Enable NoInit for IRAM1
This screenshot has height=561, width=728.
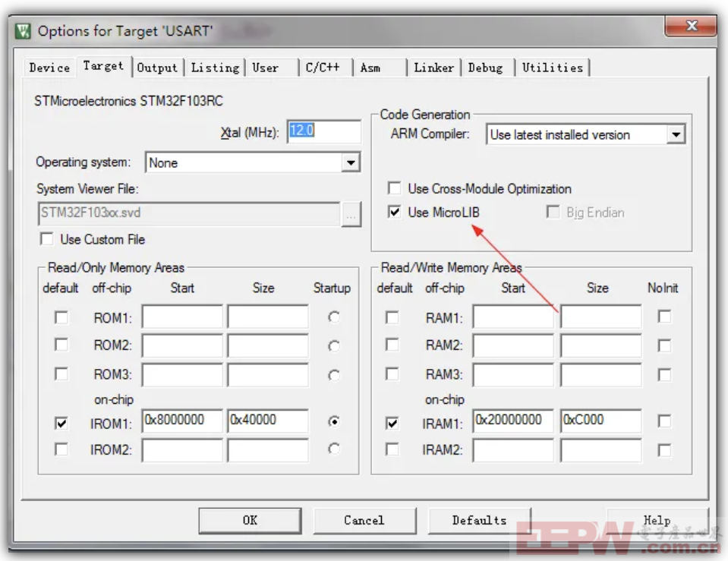(664, 421)
